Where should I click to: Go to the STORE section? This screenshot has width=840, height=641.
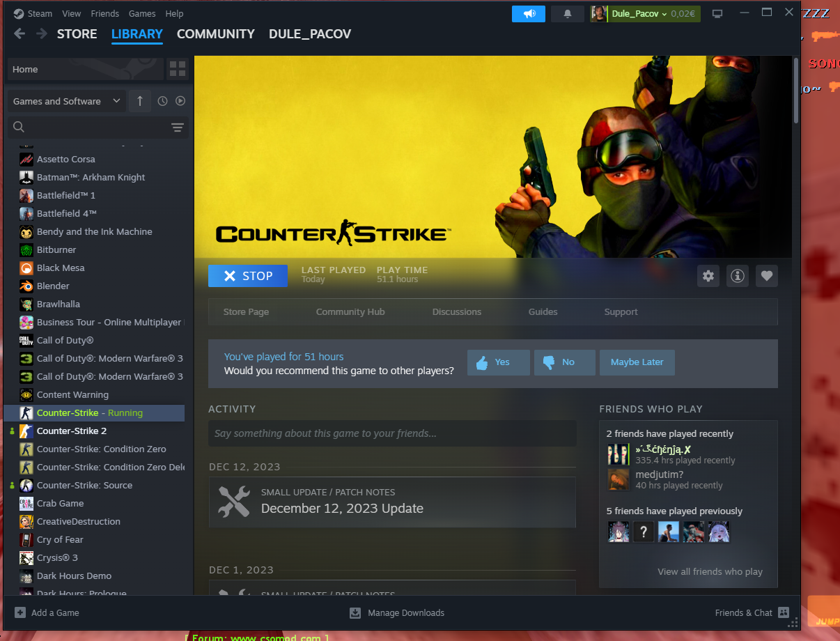point(77,34)
